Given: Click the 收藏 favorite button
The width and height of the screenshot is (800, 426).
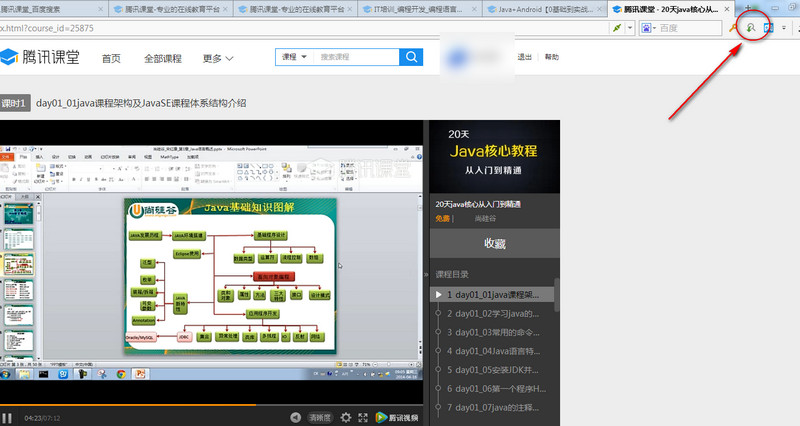Looking at the screenshot, I should (494, 242).
